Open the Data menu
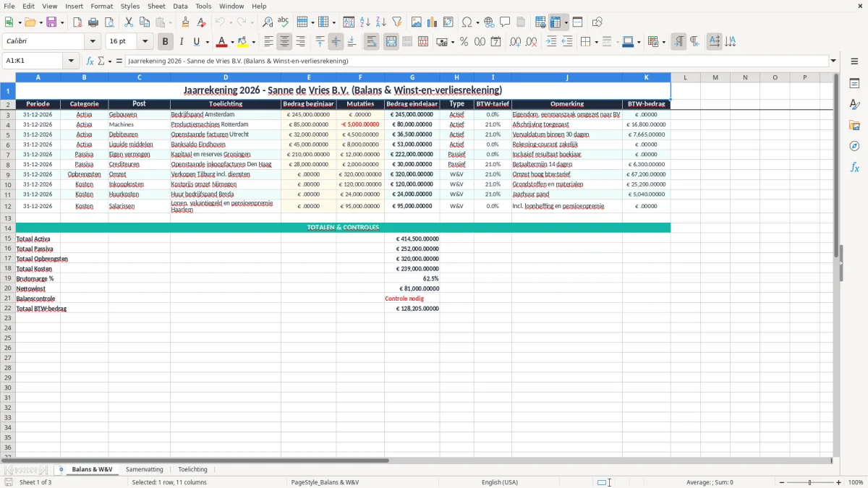Image resolution: width=868 pixels, height=488 pixels. click(x=180, y=6)
